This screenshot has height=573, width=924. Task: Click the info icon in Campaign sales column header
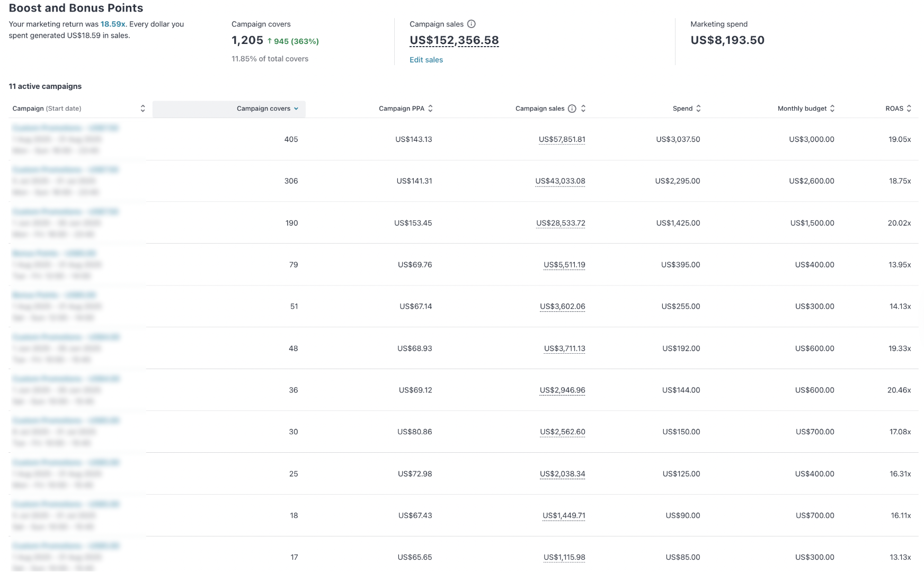point(572,109)
